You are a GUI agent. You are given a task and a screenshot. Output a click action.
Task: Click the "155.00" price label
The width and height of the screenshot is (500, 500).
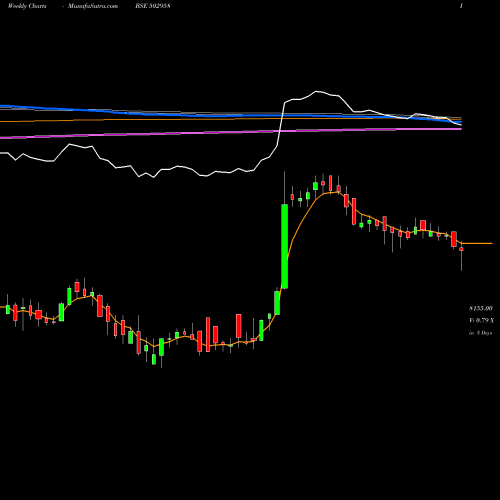[482, 308]
